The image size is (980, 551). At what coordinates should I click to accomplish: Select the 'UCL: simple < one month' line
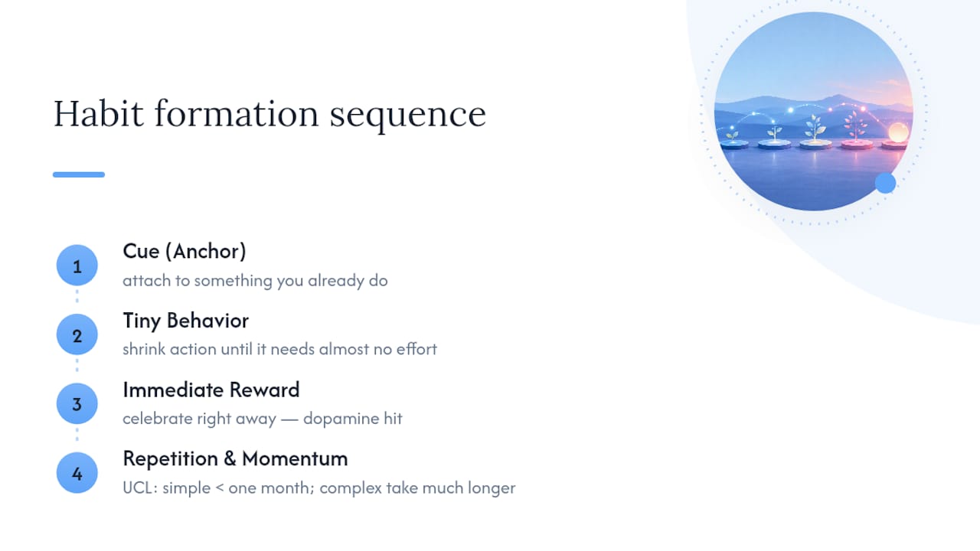tap(318, 488)
